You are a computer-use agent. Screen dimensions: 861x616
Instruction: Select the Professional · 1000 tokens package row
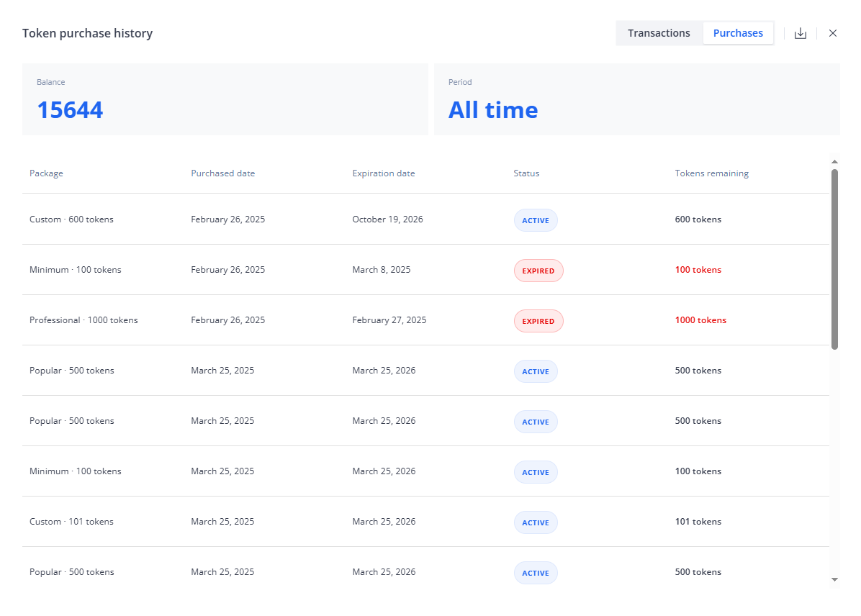[x=84, y=320]
